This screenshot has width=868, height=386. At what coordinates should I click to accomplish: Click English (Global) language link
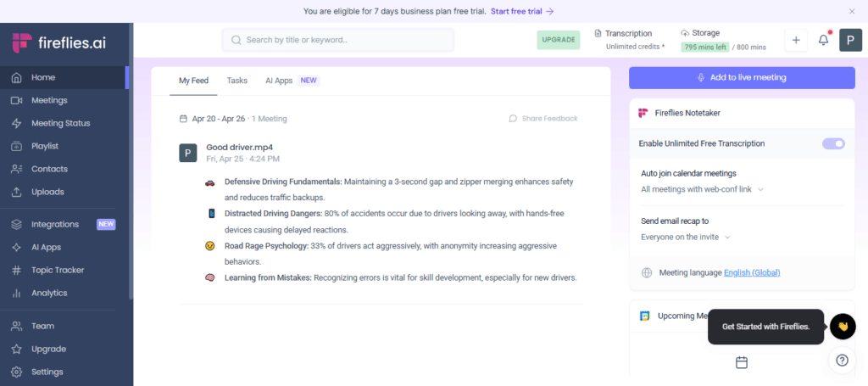pos(752,272)
